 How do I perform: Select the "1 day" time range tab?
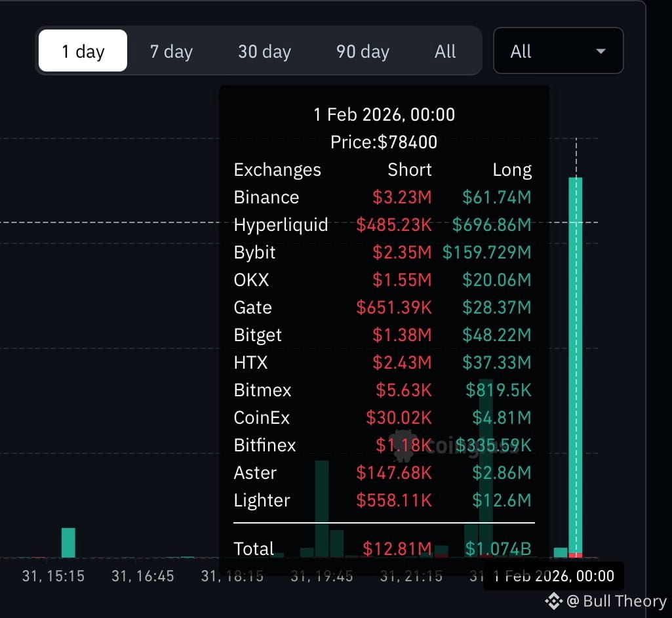[83, 51]
